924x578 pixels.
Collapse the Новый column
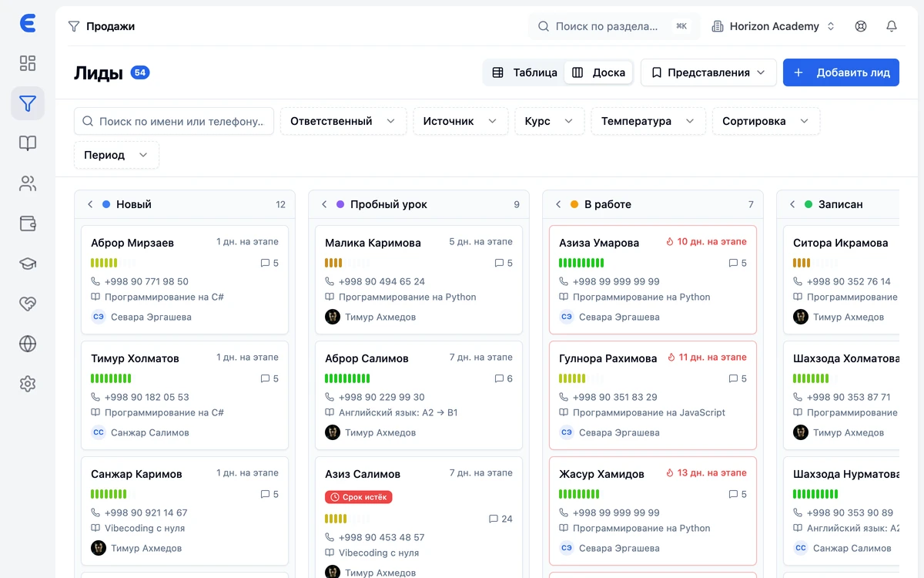click(x=90, y=204)
